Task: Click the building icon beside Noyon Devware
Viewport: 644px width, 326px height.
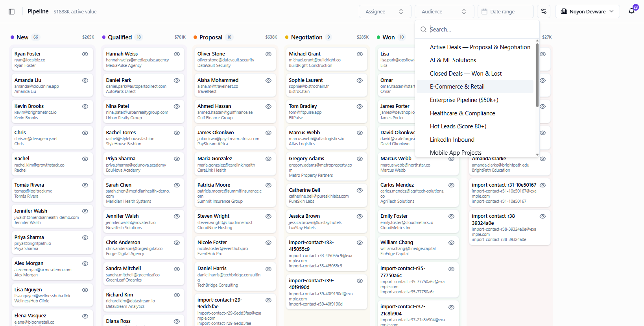Action: click(564, 11)
